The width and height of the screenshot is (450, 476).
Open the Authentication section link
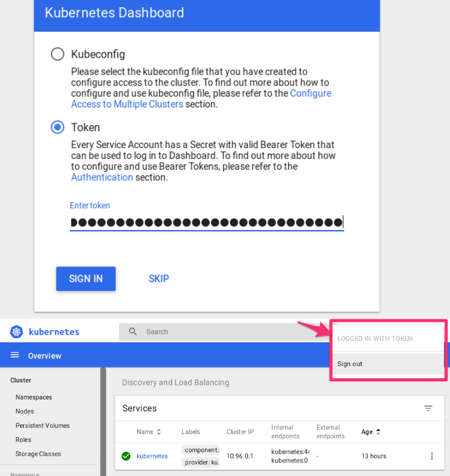[x=102, y=177]
